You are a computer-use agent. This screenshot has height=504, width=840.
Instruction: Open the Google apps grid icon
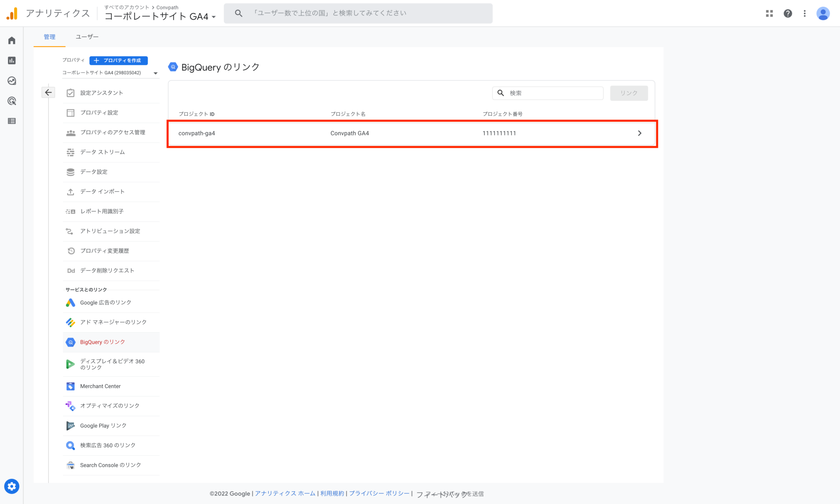769,13
